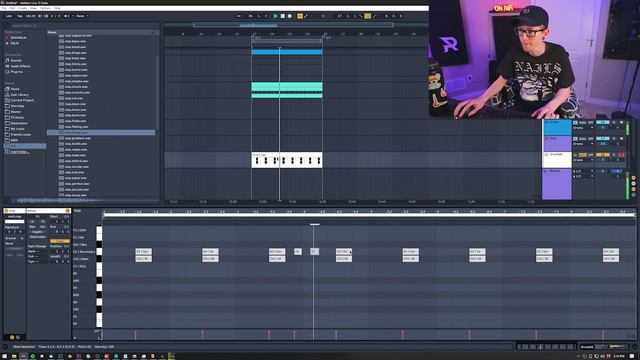640x360 pixels.
Task: Click the Tap tempo button
Action: click(20, 16)
